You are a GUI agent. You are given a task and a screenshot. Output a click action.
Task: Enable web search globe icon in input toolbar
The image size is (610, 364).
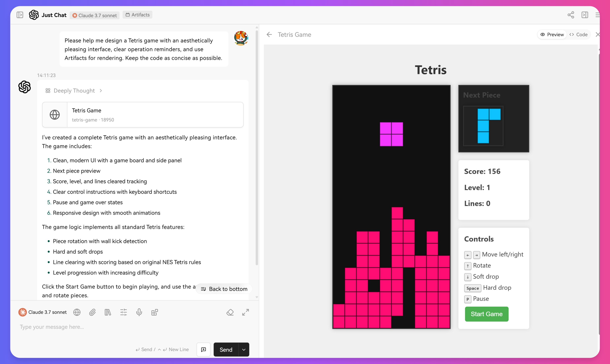77,312
